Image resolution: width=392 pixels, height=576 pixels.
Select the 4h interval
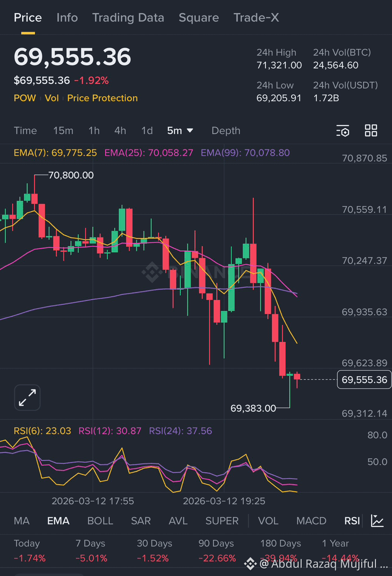[120, 131]
